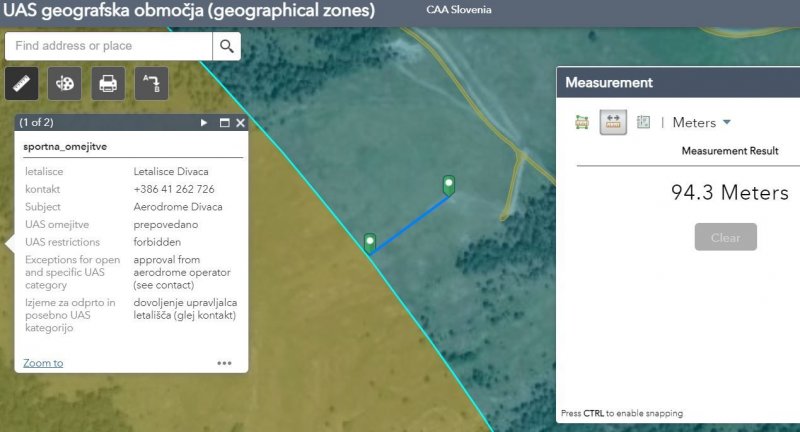Image resolution: width=800 pixels, height=432 pixels.
Task: Click the search magnifier button
Action: [x=227, y=46]
